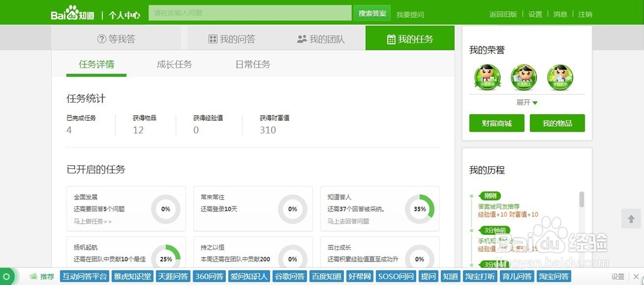Click the 25% progress ring of 扬帆起航
Screen dimensions: 644x285
pos(166,257)
